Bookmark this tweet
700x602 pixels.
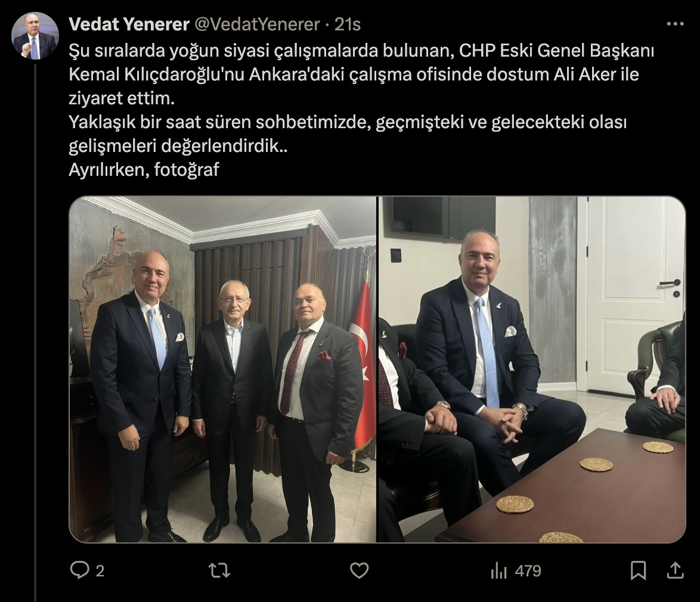[x=638, y=570]
